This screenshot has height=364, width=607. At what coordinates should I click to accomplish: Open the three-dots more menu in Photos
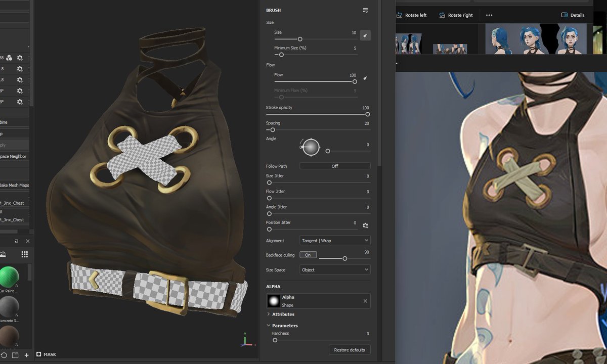coord(489,15)
